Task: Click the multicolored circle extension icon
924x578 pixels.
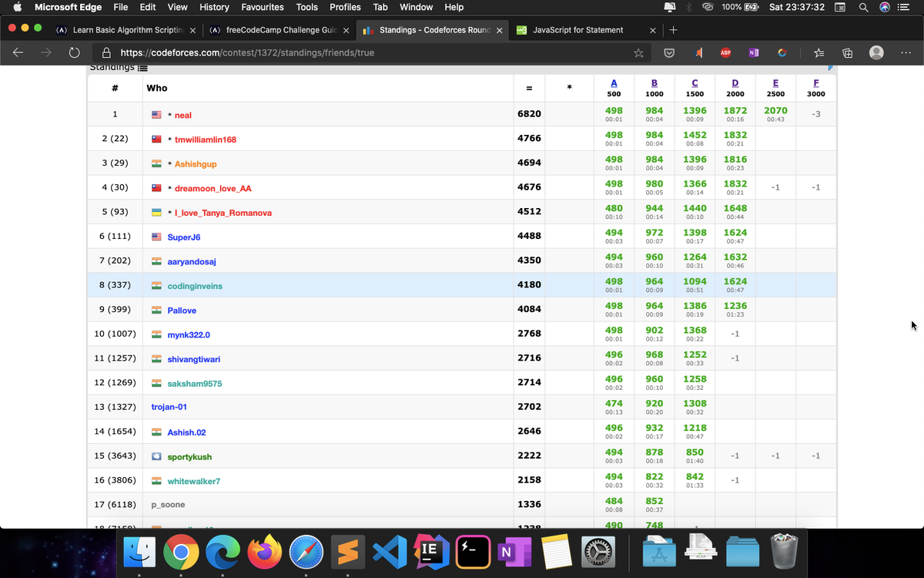Action: pyautogui.click(x=782, y=53)
